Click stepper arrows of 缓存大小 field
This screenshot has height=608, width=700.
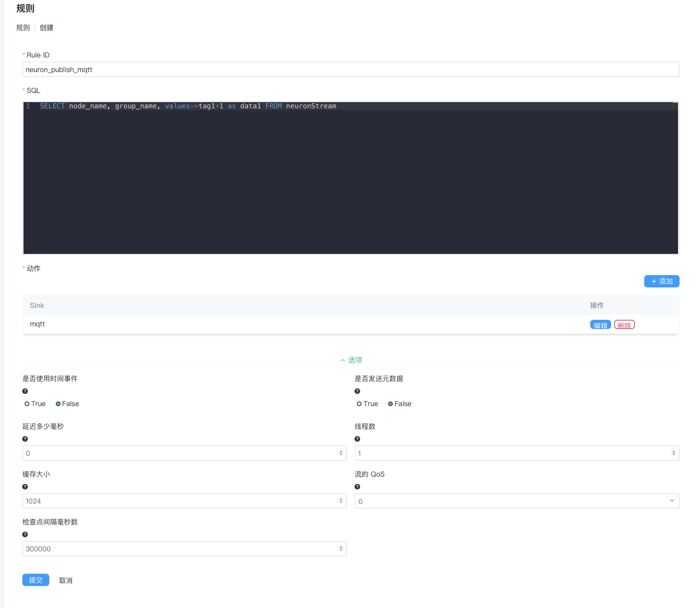point(341,501)
